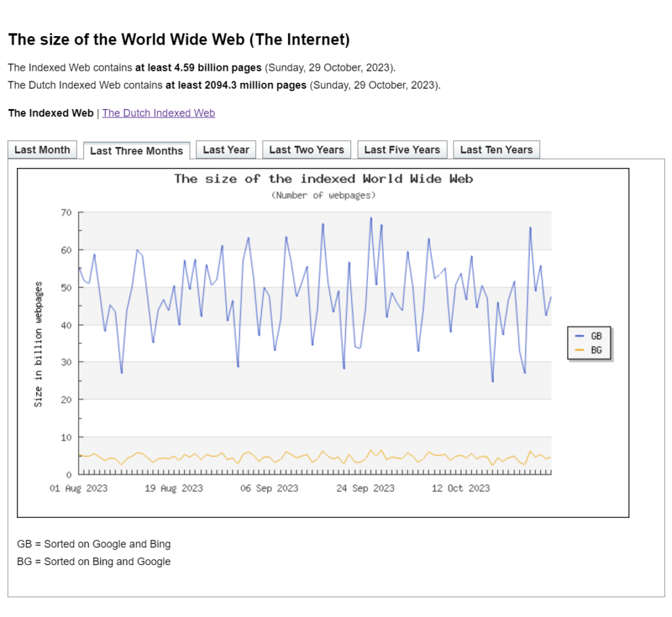Image resolution: width=672 pixels, height=617 pixels.
Task: Open The Dutch Indexed Web link
Action: click(158, 113)
